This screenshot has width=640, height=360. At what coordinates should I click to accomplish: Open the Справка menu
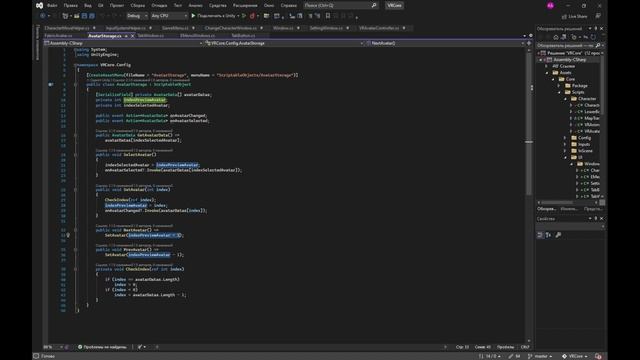[x=289, y=6]
